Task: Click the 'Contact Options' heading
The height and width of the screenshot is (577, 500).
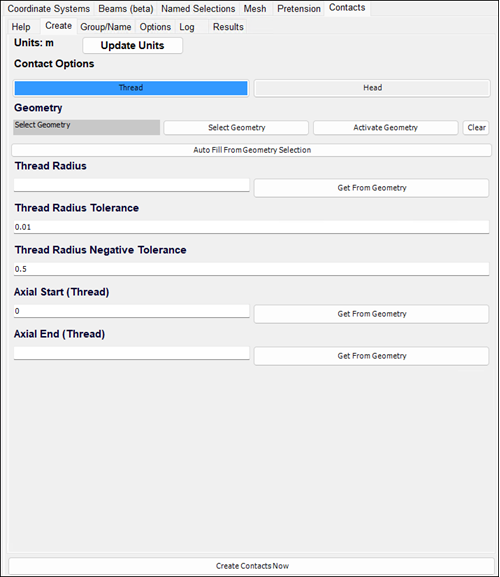Action: (x=54, y=64)
